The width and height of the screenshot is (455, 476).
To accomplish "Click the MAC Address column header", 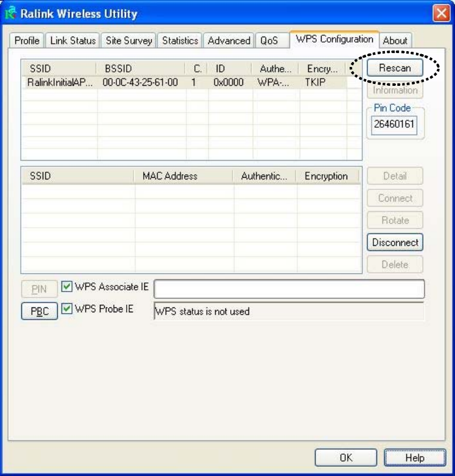I will 183,176.
